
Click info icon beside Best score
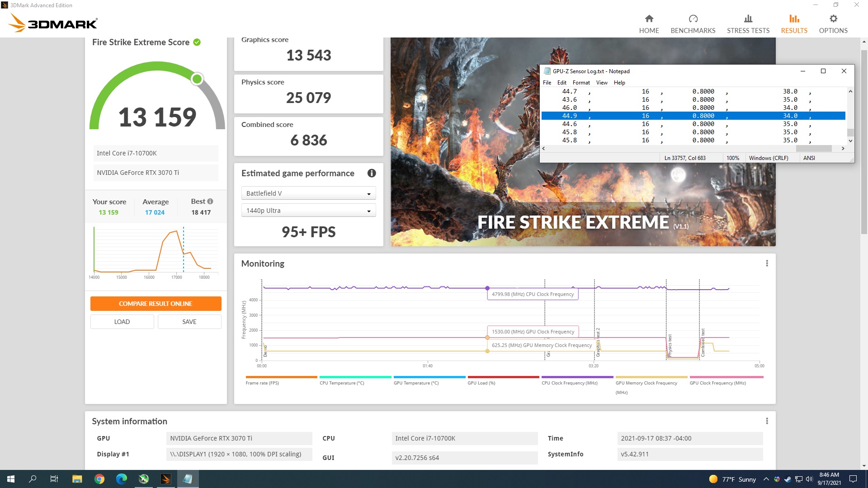click(210, 202)
